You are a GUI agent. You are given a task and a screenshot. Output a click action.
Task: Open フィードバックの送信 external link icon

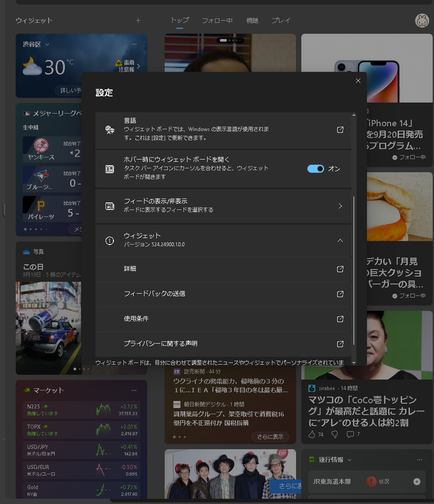click(x=340, y=294)
